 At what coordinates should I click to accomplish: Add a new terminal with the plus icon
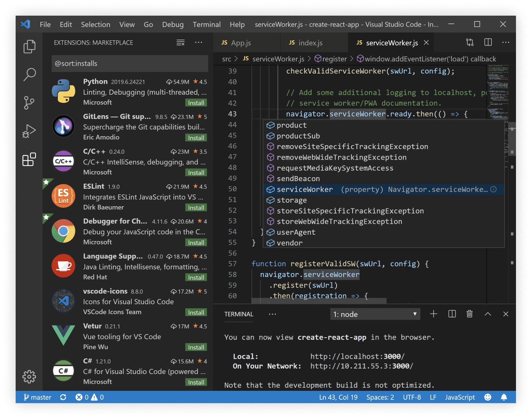[x=433, y=314]
